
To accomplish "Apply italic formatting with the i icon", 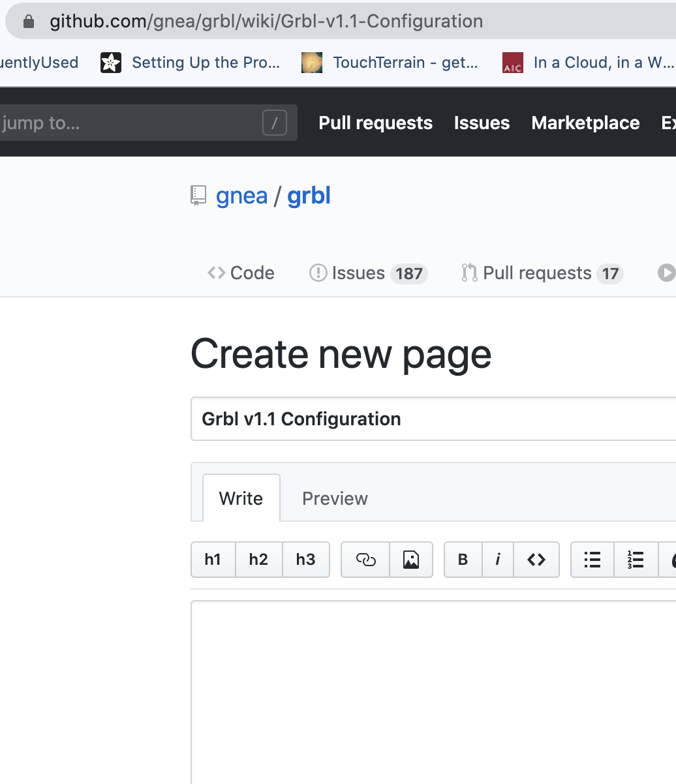I will pos(498,560).
